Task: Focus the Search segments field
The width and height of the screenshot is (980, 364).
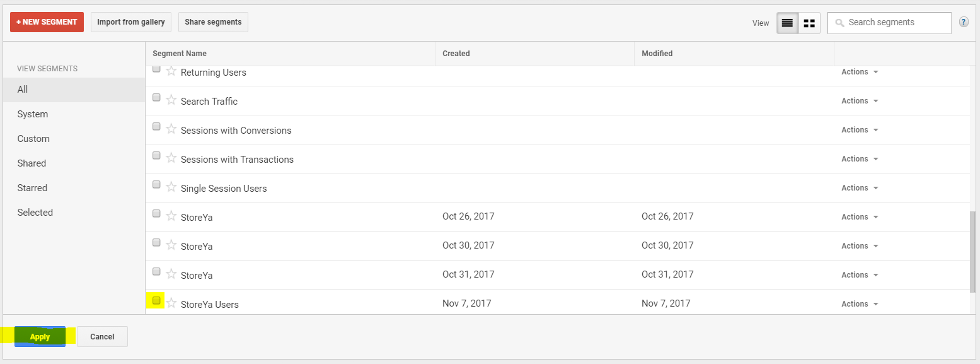Action: 896,23
